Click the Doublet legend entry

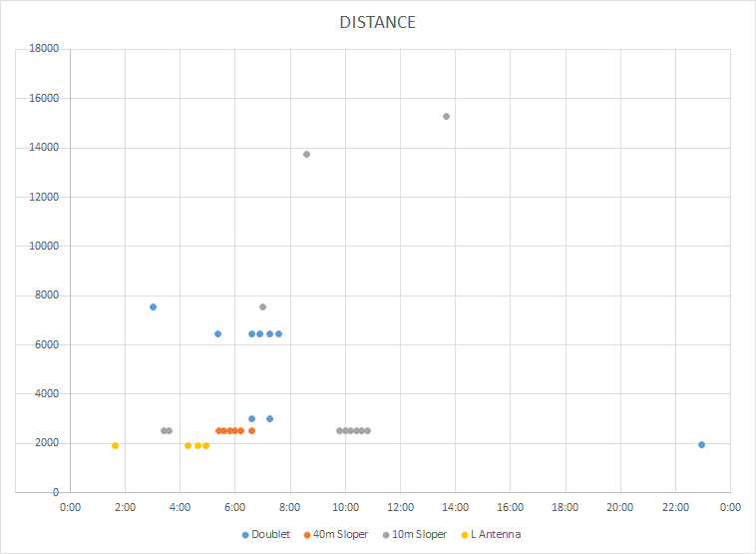click(x=265, y=534)
